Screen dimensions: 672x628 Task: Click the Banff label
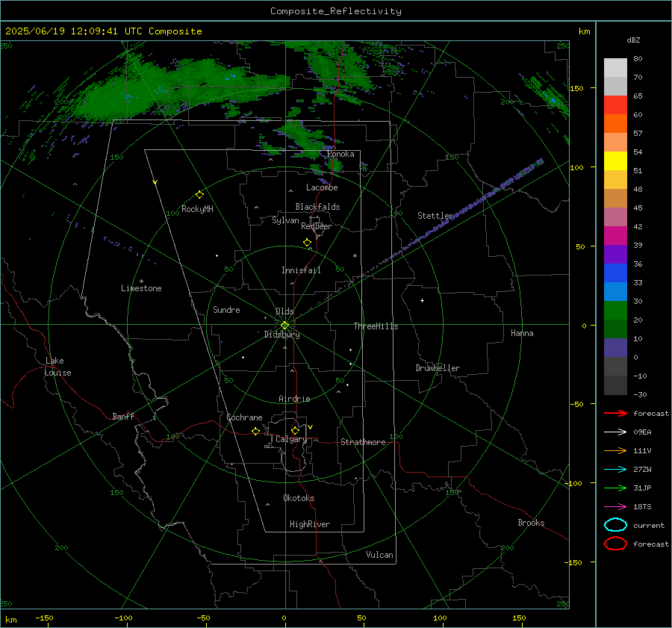click(123, 416)
